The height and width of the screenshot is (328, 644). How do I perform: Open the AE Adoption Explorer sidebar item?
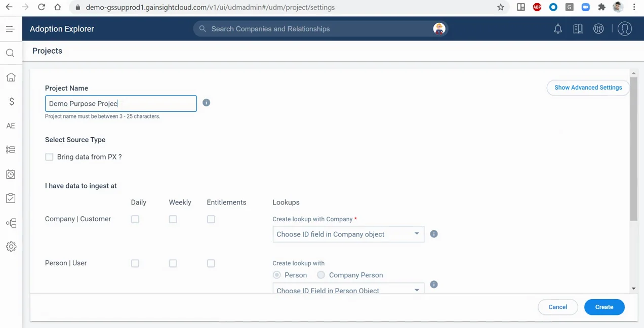(11, 126)
